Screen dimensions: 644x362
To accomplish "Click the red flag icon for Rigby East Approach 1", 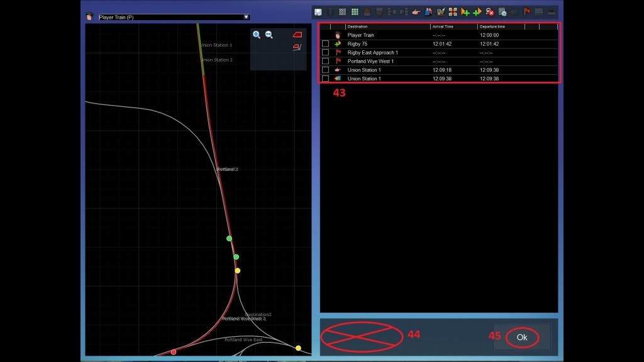I will pos(338,52).
